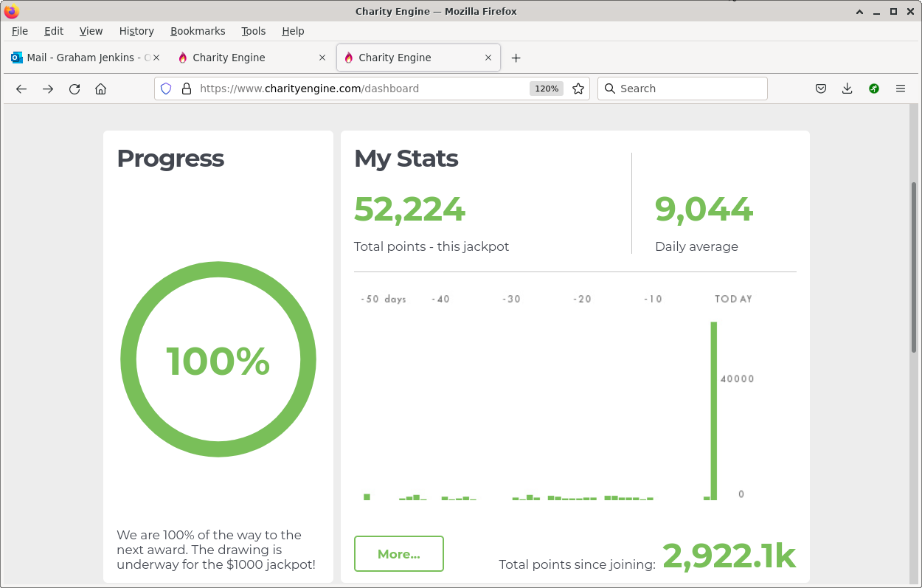
Task: Open the Downloads panel
Action: tap(848, 89)
